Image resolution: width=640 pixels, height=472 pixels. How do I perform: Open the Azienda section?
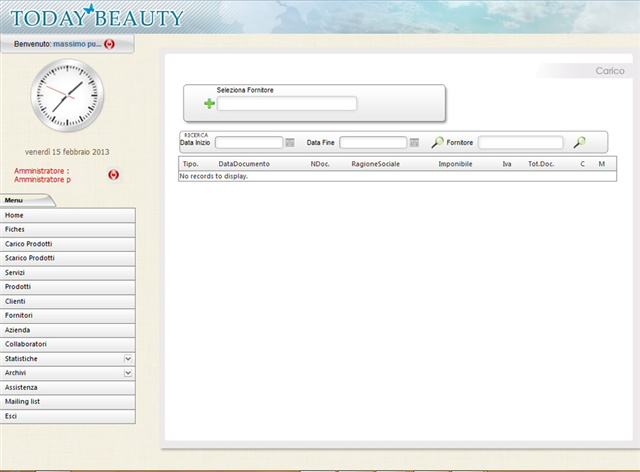coord(67,330)
